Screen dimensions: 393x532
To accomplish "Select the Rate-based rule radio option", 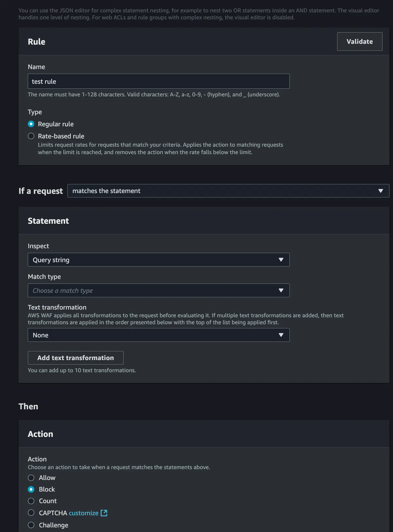I will [31, 136].
